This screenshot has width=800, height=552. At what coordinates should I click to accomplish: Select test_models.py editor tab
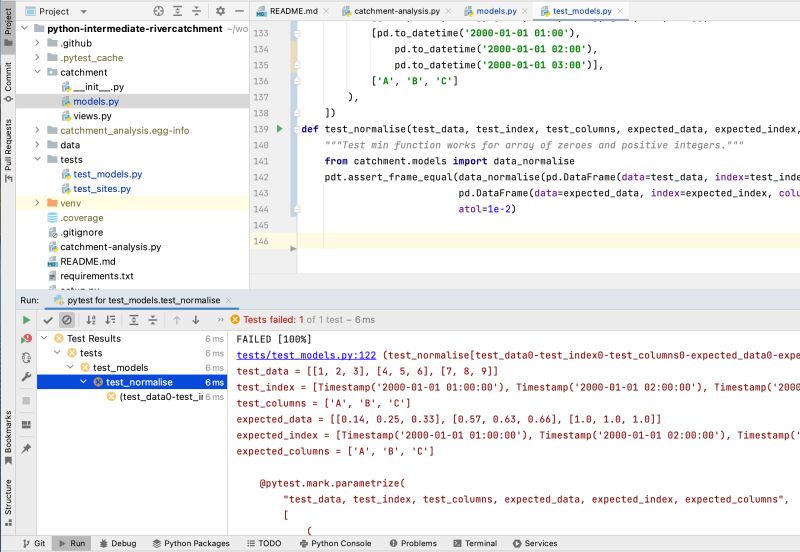pos(581,11)
